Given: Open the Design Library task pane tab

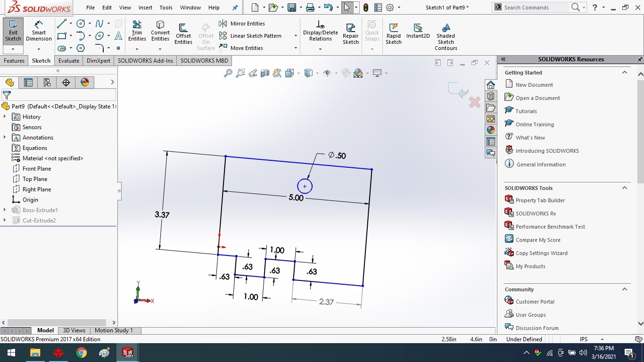Looking at the screenshot, I should tap(491, 96).
